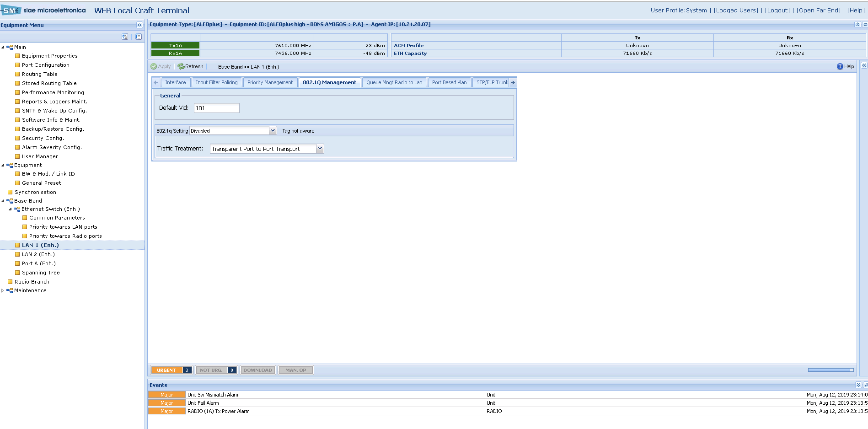Select Reports & Loggers Maint. item

54,102
